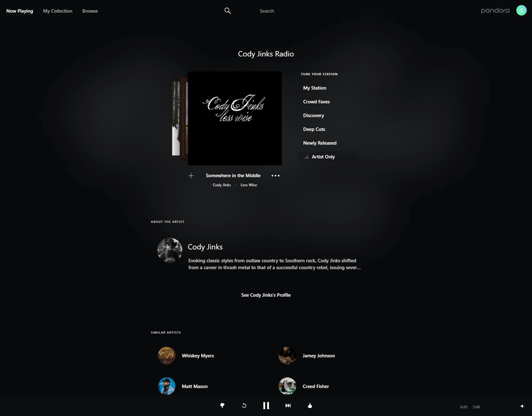532x416 pixels.
Task: Pause the playing song
Action: click(x=266, y=405)
